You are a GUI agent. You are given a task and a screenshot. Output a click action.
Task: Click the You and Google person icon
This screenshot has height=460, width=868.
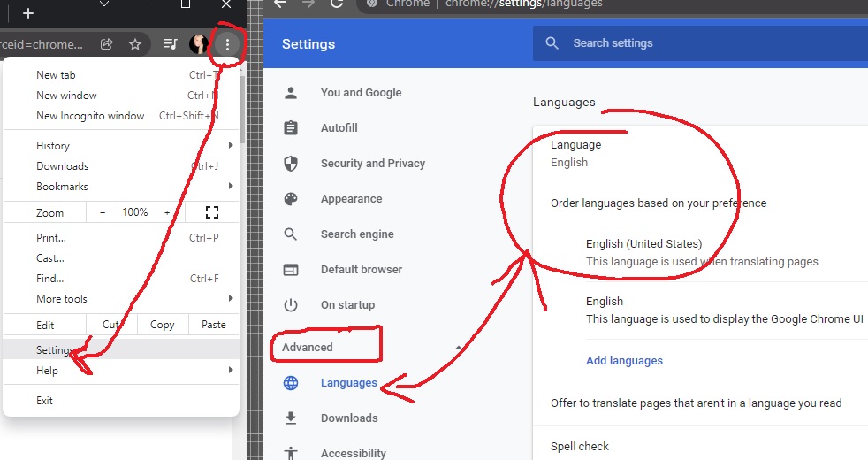coord(291,93)
